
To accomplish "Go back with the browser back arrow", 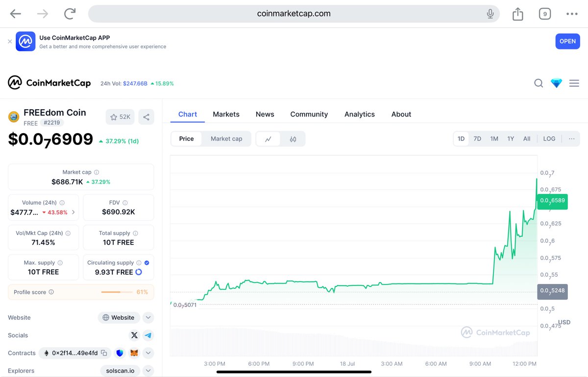I will [16, 14].
